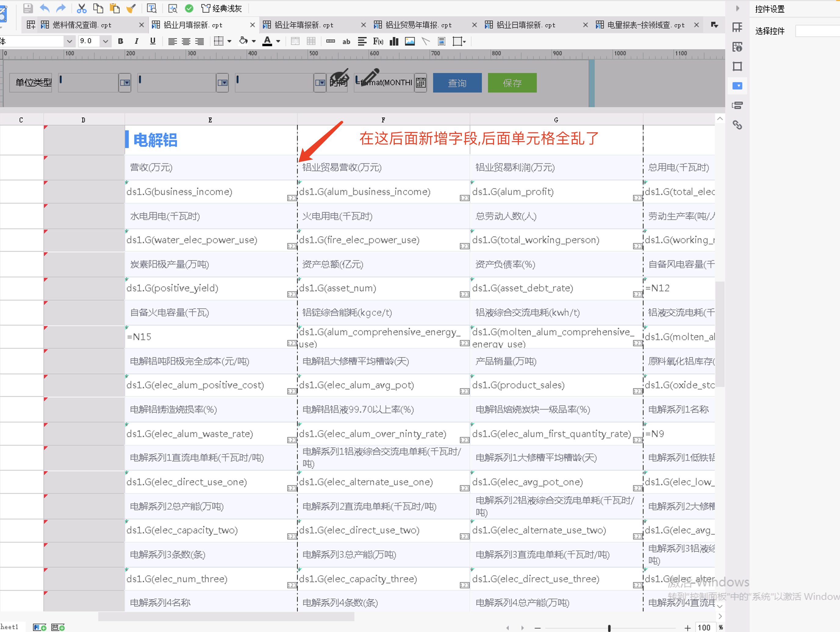Open the cell border dropdown arrow
This screenshot has height=632, width=840.
(229, 41)
